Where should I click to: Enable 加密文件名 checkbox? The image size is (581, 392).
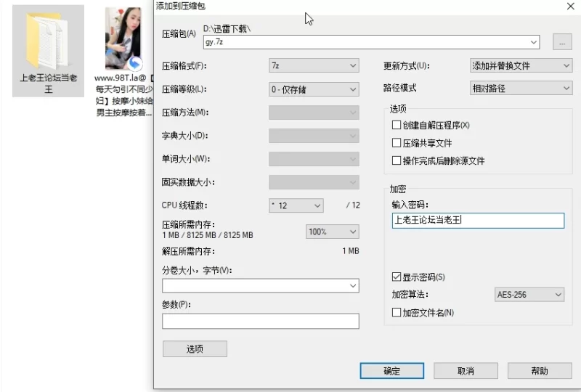pos(396,312)
